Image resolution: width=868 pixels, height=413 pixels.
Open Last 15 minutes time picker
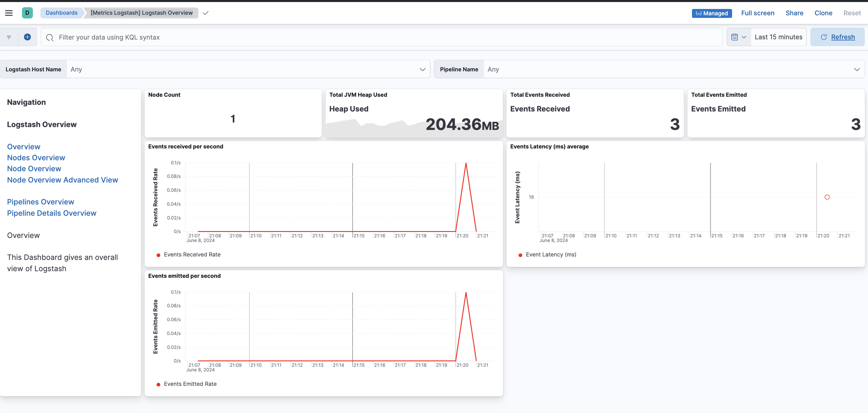click(778, 37)
